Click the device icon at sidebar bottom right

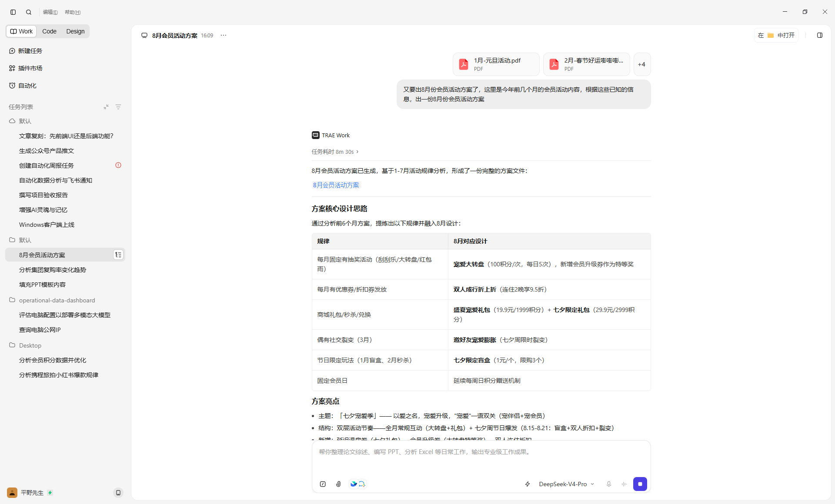click(x=118, y=493)
